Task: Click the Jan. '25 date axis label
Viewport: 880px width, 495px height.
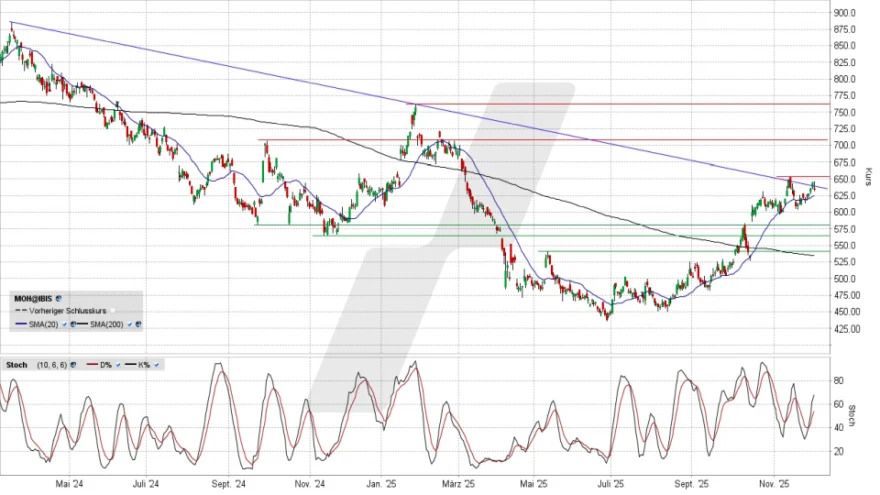Action: point(382,485)
